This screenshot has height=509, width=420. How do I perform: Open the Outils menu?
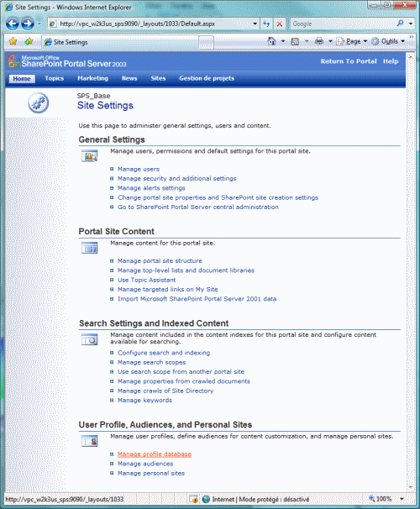(x=388, y=41)
